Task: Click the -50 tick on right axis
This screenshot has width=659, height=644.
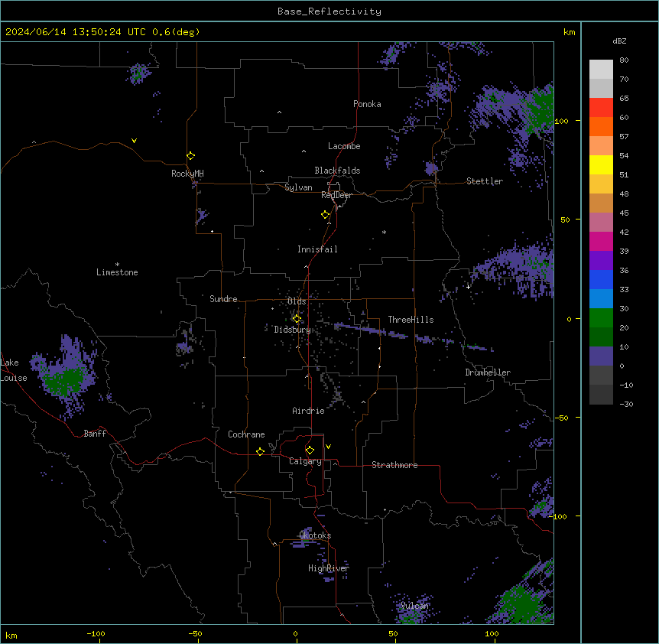Action: 561,418
